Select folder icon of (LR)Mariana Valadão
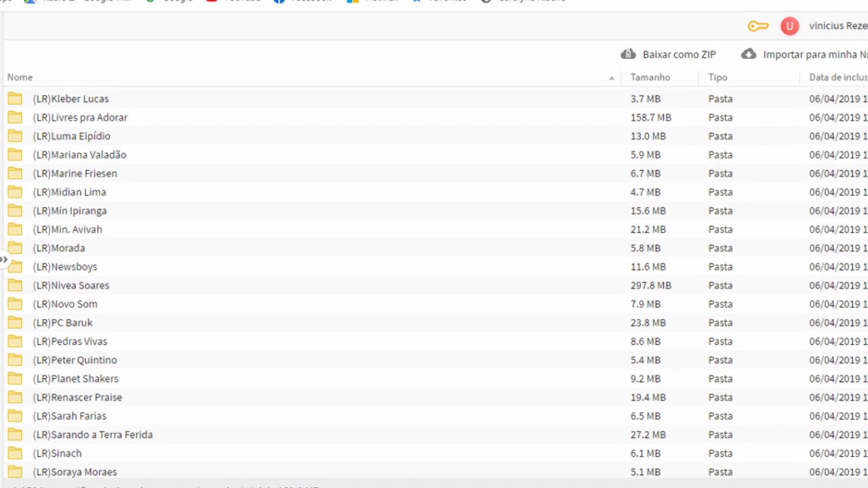This screenshot has width=868, height=488. [15, 155]
